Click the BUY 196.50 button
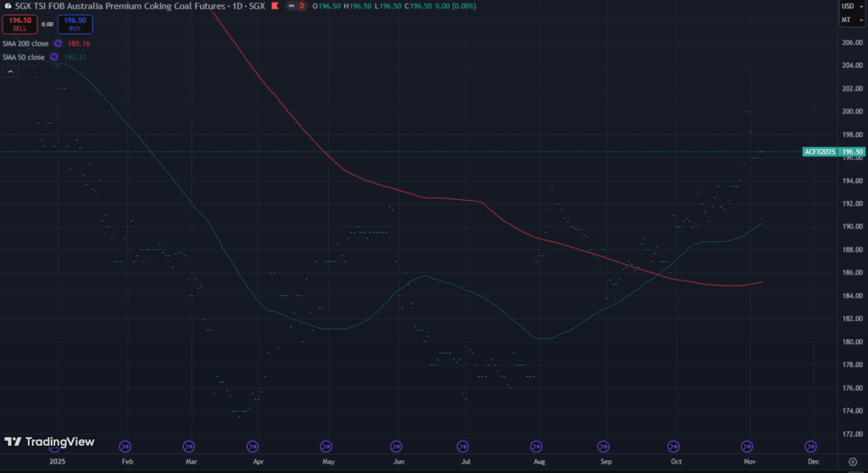 tap(75, 24)
